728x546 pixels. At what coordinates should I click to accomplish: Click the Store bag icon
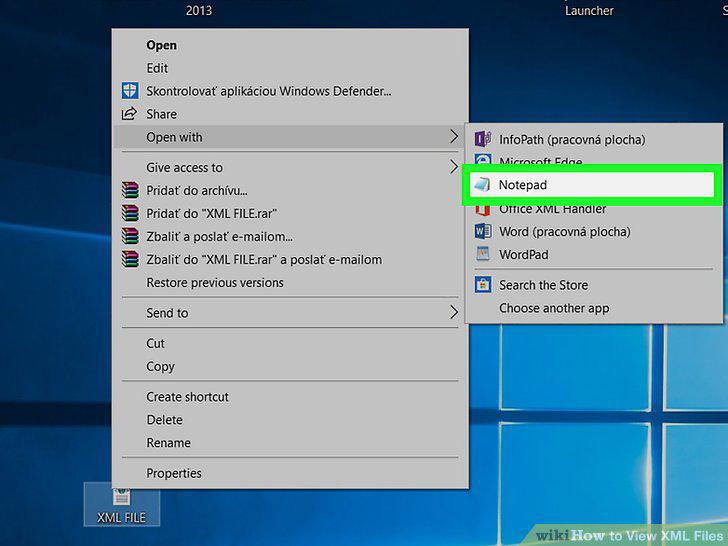pos(483,284)
